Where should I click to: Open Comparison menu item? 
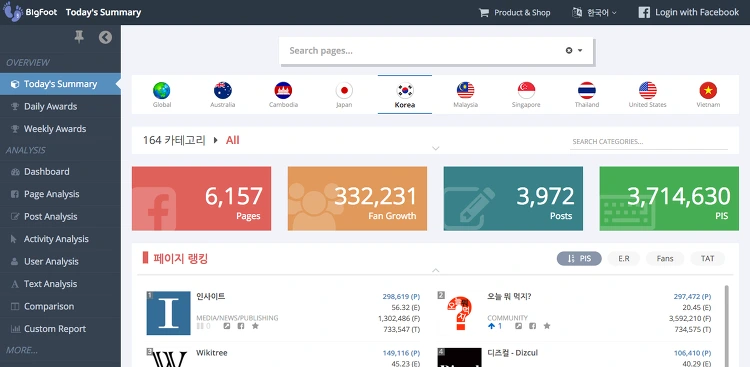[x=60, y=306]
